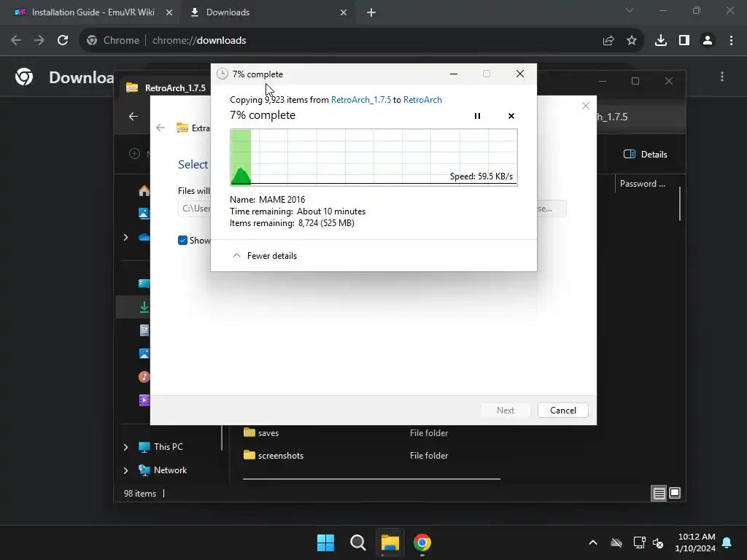This screenshot has width=747, height=560.
Task: Switch Explorer to large thumbnails view
Action: click(x=675, y=494)
